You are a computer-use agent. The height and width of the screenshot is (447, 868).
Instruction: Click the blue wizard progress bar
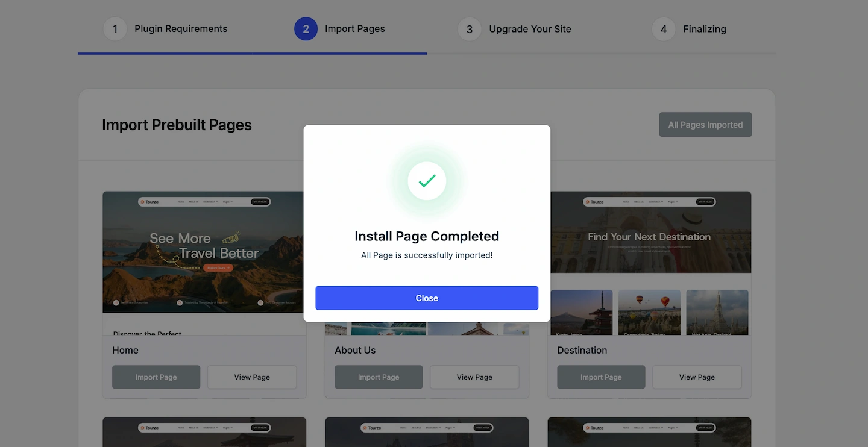coord(252,54)
